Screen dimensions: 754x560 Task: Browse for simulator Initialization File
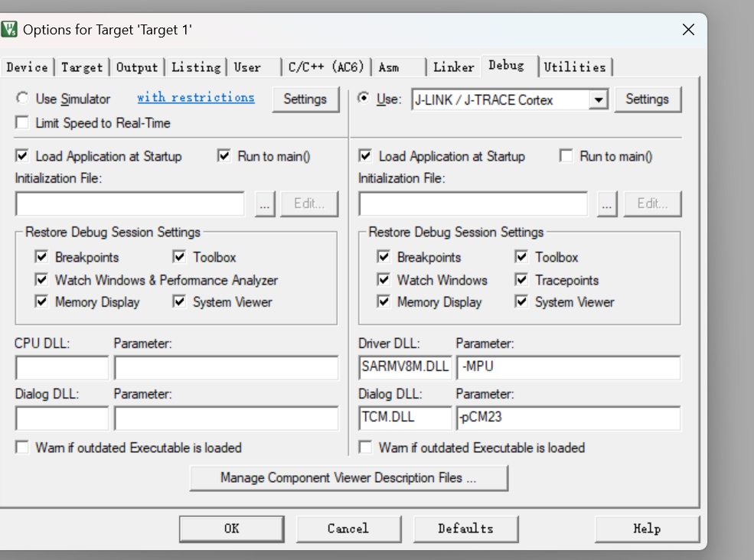(265, 203)
